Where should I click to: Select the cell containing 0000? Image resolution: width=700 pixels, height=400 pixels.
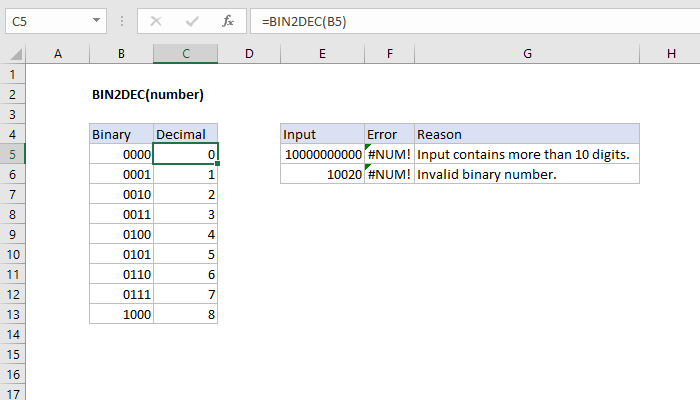[121, 154]
